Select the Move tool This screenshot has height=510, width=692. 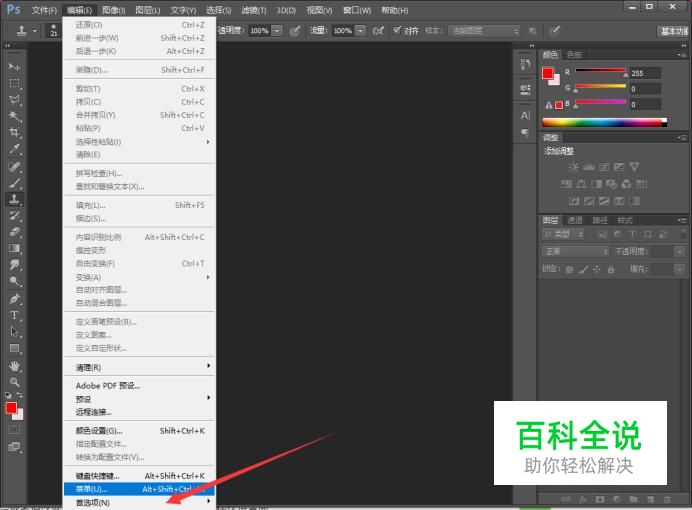point(14,67)
